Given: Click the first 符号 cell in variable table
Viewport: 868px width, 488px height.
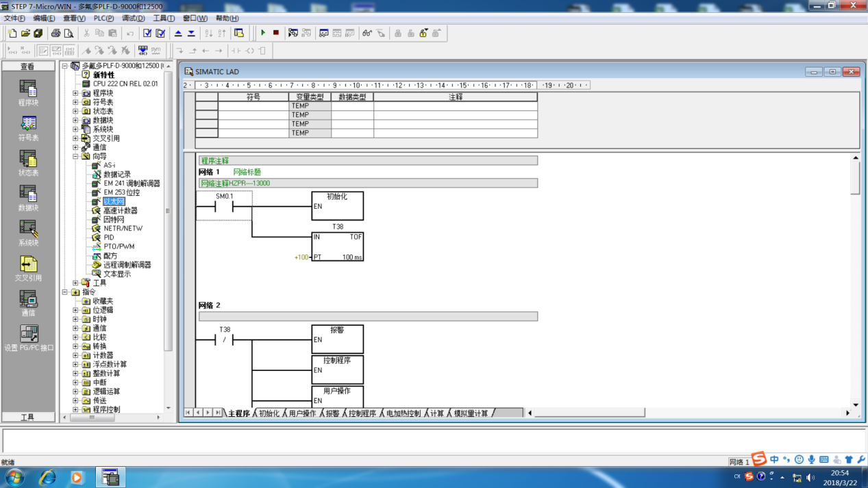Looking at the screenshot, I should pyautogui.click(x=253, y=106).
